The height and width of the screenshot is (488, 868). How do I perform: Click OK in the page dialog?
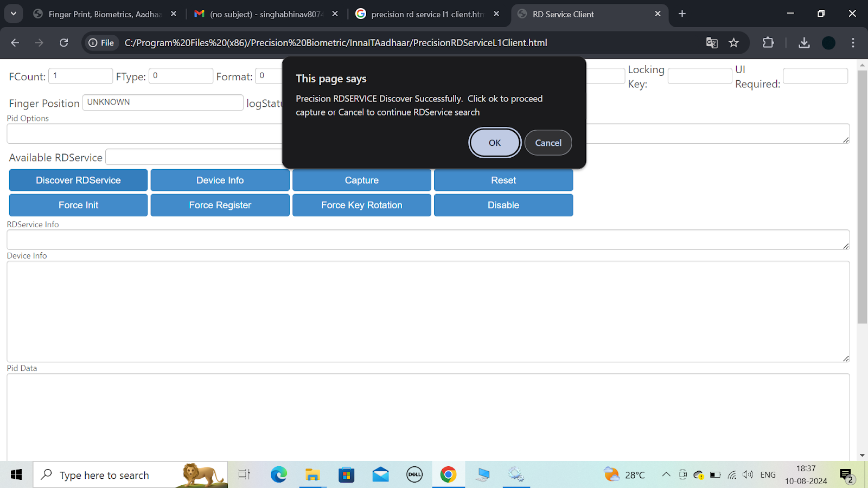(494, 143)
